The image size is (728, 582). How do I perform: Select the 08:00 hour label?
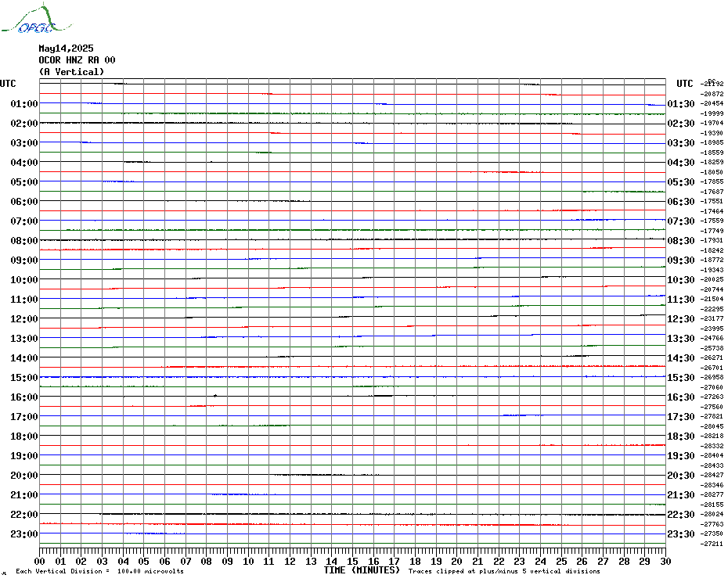pyautogui.click(x=24, y=240)
